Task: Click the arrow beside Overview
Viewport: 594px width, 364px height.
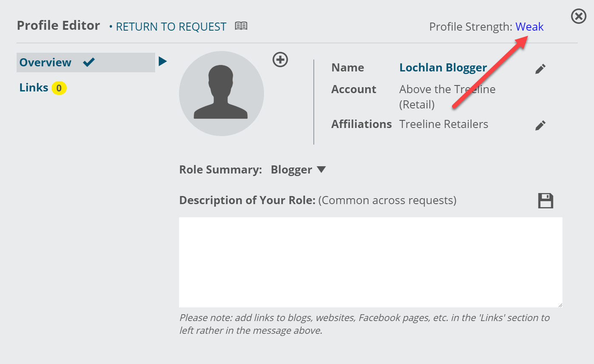Action: point(162,62)
